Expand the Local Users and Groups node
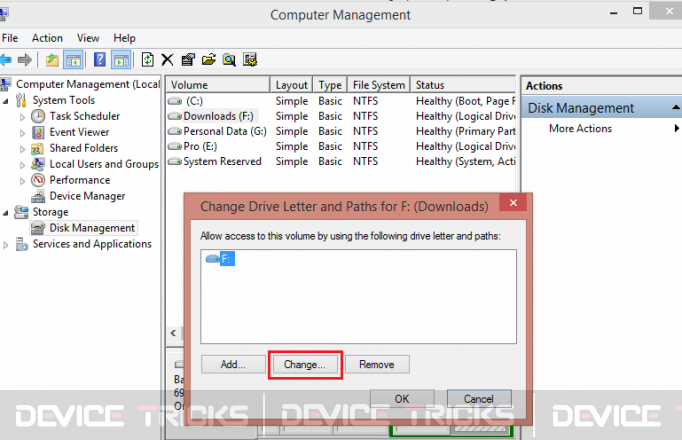Screen dimensions: 682x440 pyautogui.click(x=22, y=165)
